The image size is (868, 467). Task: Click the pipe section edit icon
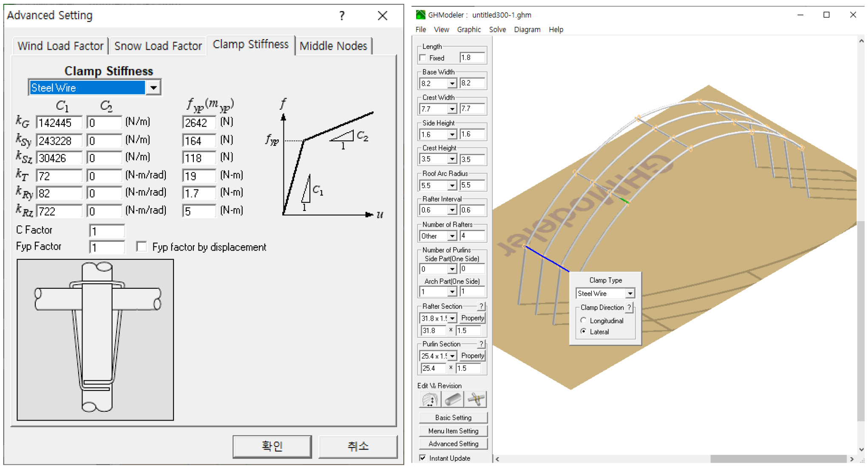[x=453, y=400]
